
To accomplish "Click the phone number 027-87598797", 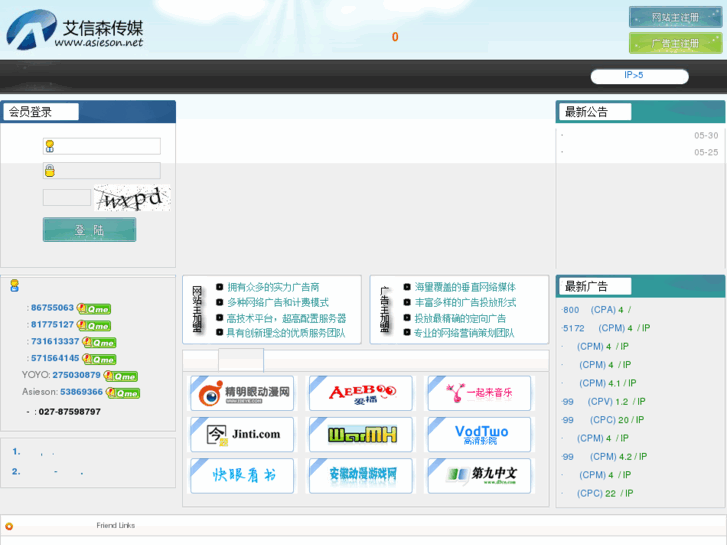I will 70,412.
